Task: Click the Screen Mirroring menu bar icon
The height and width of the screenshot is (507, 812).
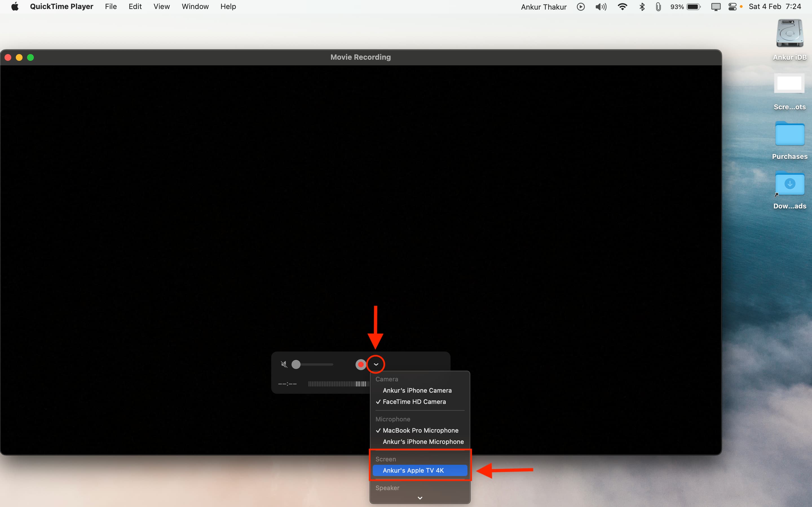Action: tap(716, 7)
